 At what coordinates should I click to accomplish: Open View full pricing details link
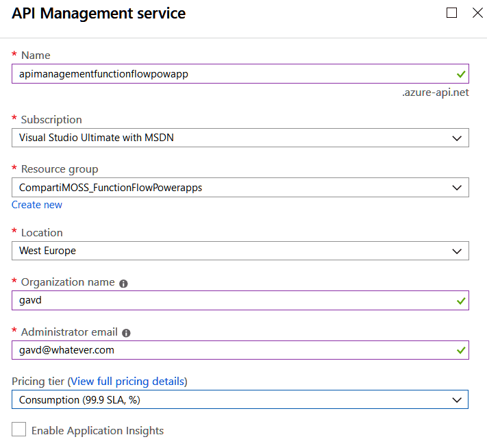[127, 381]
